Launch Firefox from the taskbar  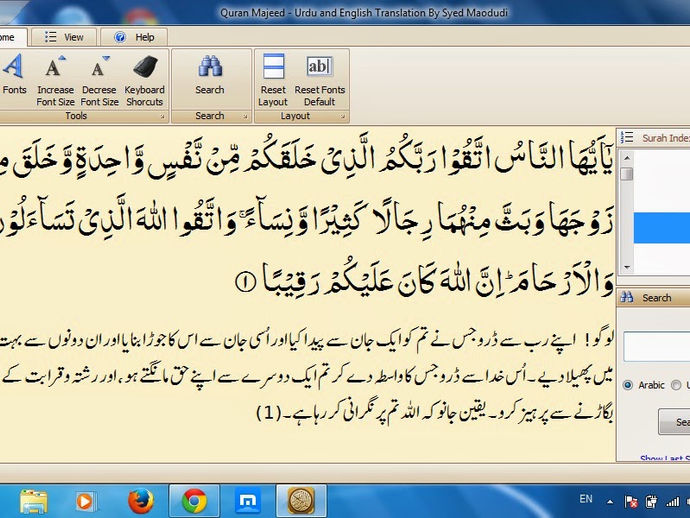[x=140, y=501]
